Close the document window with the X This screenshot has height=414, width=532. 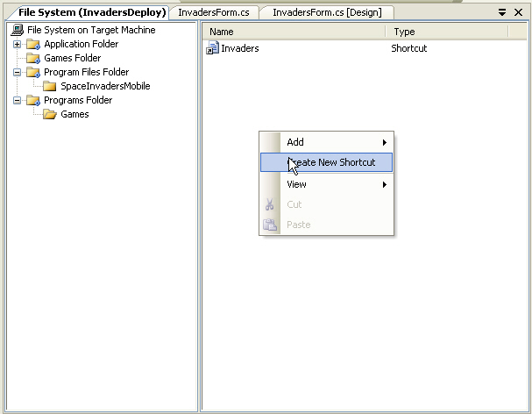[x=519, y=12]
